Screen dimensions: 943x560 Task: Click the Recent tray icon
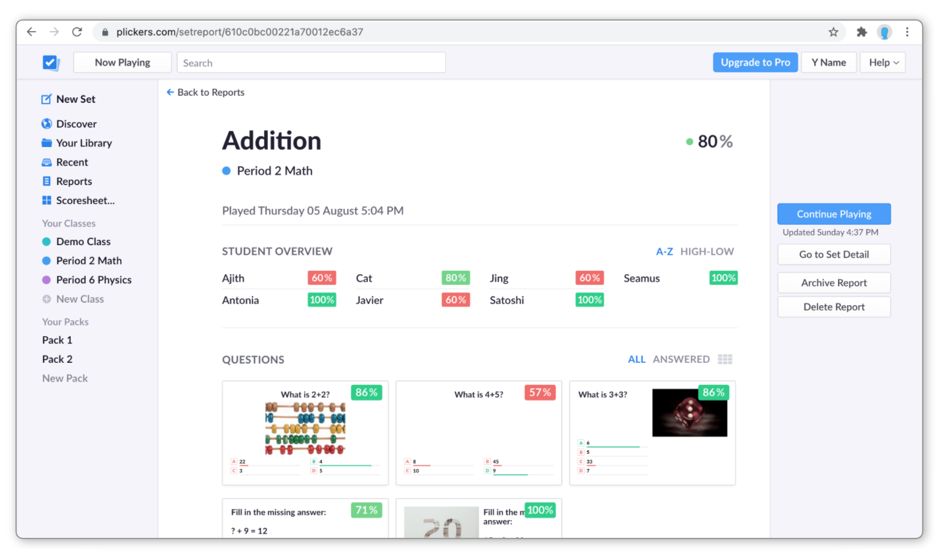click(x=47, y=162)
